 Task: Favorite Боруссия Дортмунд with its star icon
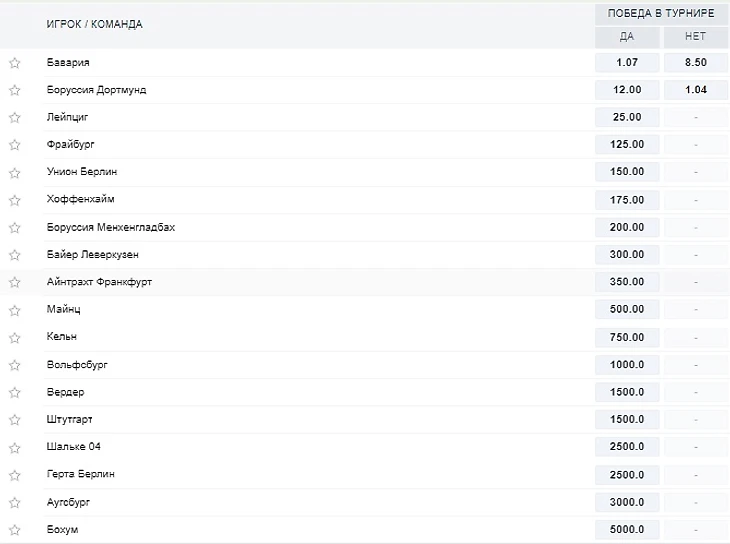tap(15, 90)
